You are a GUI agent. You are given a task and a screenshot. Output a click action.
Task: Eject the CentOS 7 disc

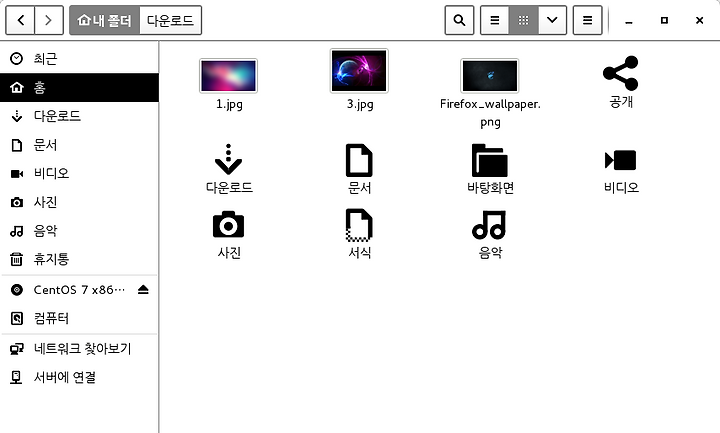click(143, 290)
